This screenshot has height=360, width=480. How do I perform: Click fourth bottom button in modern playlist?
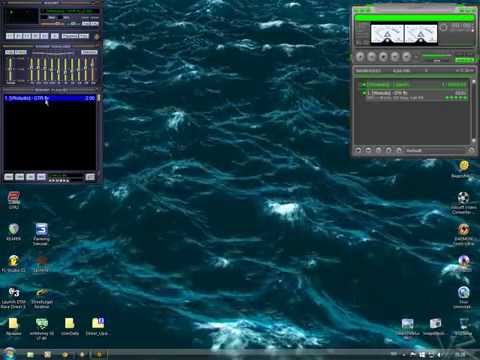click(x=389, y=150)
